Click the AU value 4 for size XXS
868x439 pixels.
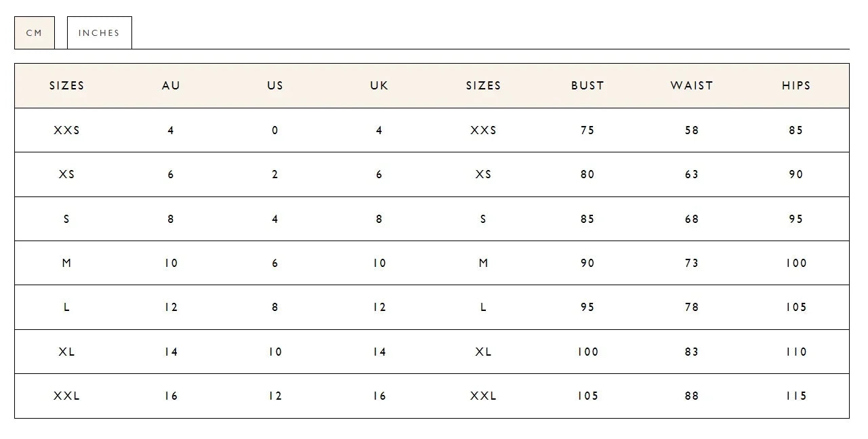point(170,130)
